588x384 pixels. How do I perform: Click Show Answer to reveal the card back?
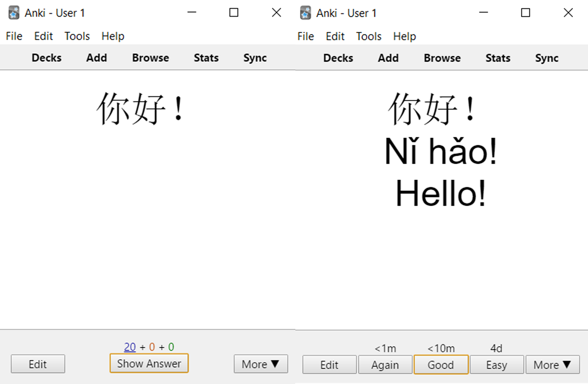[x=149, y=363]
